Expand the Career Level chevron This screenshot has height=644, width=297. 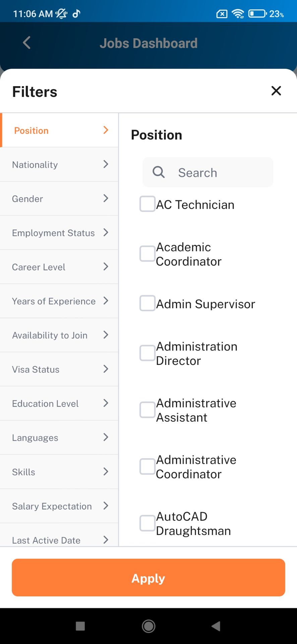106,267
